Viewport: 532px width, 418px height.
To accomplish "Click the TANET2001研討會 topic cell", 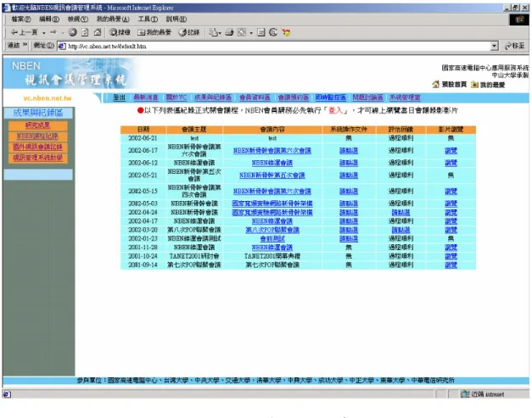I will (x=194, y=256).
